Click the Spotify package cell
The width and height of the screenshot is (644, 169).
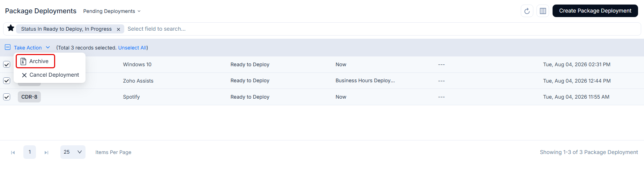[131, 97]
